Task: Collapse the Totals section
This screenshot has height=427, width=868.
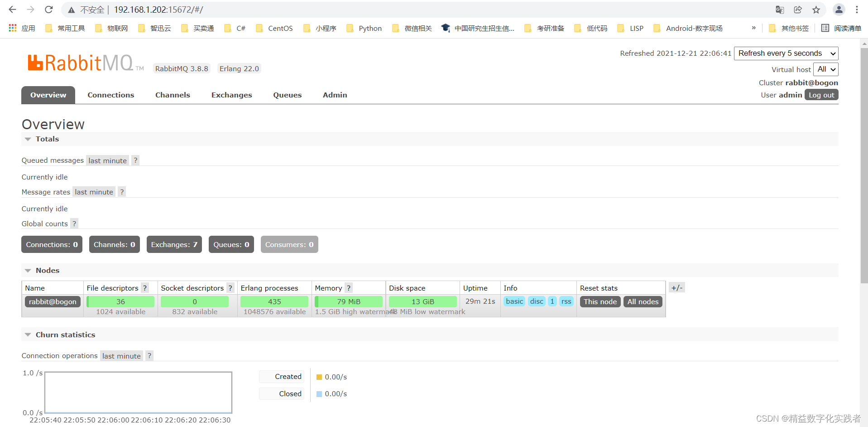Action: point(28,139)
